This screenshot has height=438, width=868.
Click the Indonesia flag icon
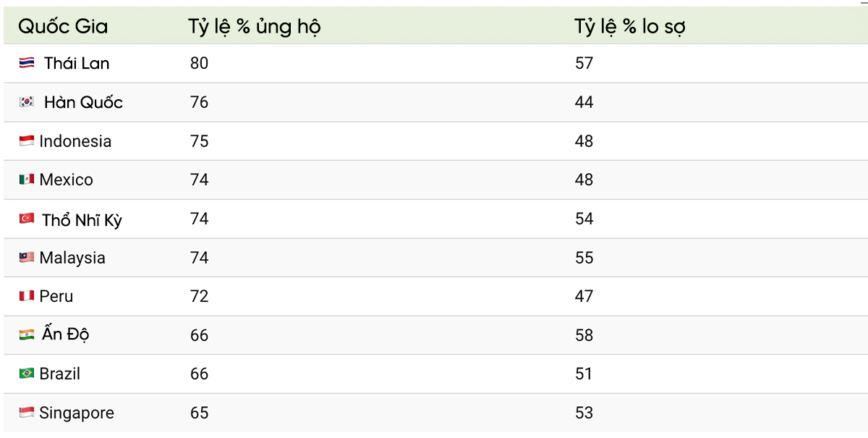pos(27,141)
